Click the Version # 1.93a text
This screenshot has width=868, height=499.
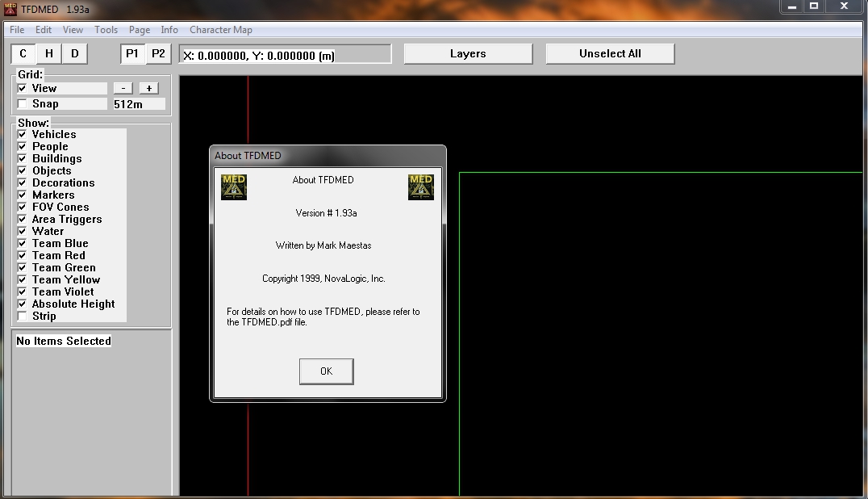tap(326, 213)
